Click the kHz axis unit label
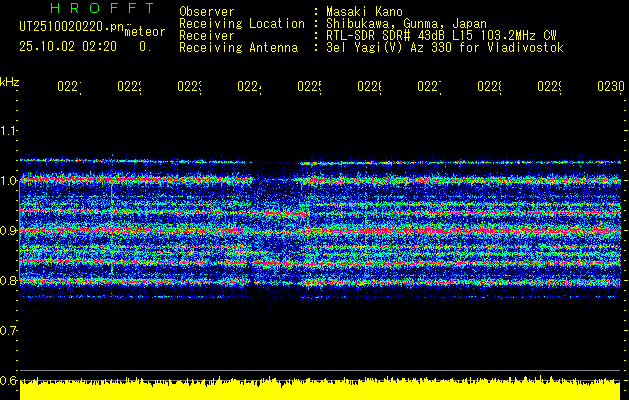 pyautogui.click(x=9, y=82)
